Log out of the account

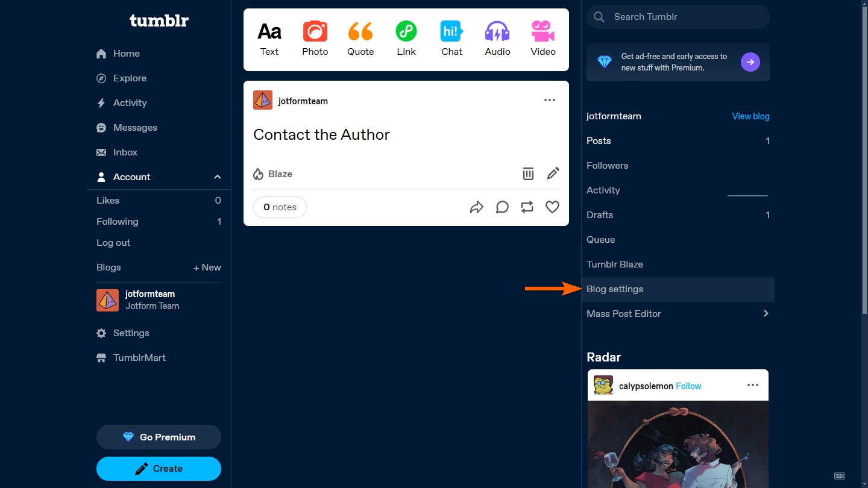click(x=113, y=243)
